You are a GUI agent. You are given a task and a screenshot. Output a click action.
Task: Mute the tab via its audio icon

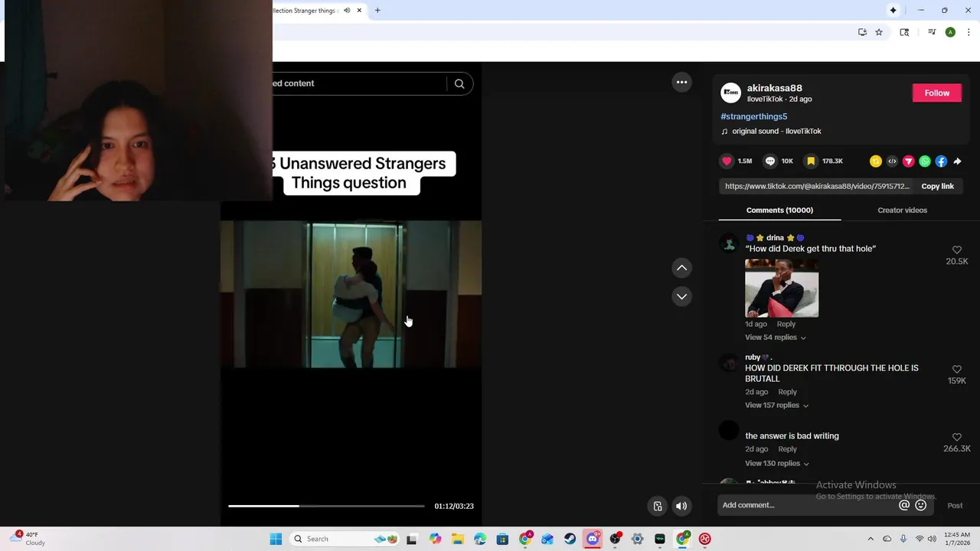tap(347, 11)
